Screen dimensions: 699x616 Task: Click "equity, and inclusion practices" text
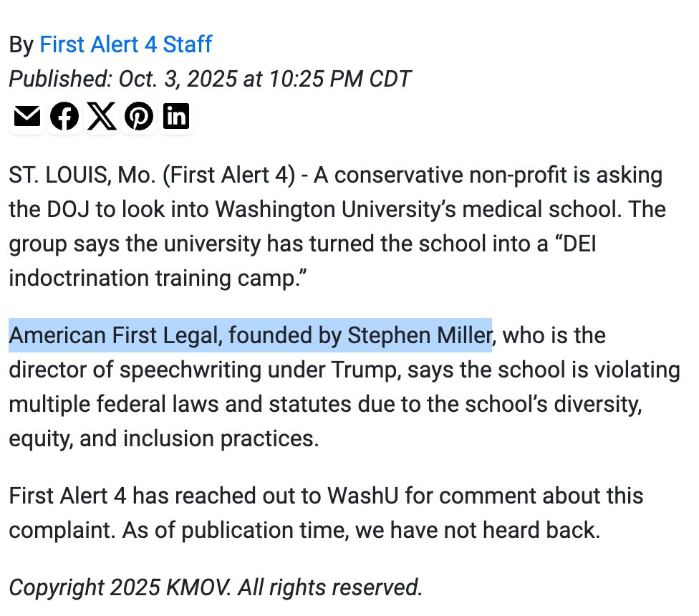163,438
